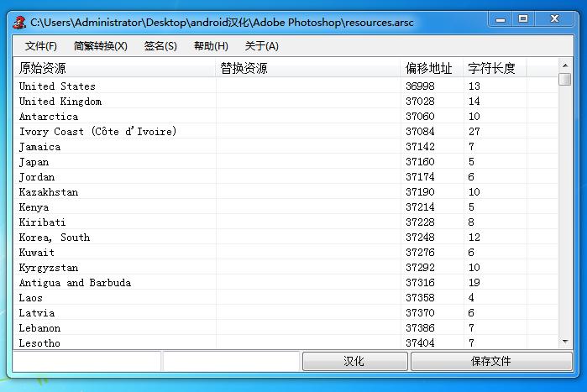The width and height of the screenshot is (587, 392).
Task: Select the United States row
Action: (x=286, y=86)
